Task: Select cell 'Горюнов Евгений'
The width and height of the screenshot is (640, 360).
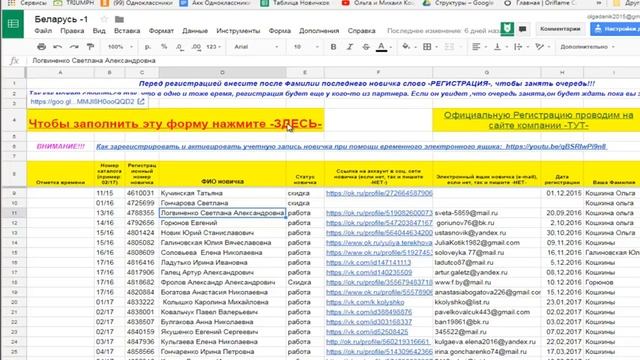Action: tap(222, 222)
